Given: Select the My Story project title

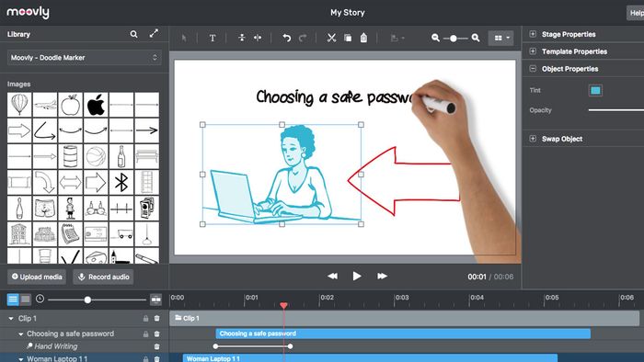Looking at the screenshot, I should click(348, 13).
